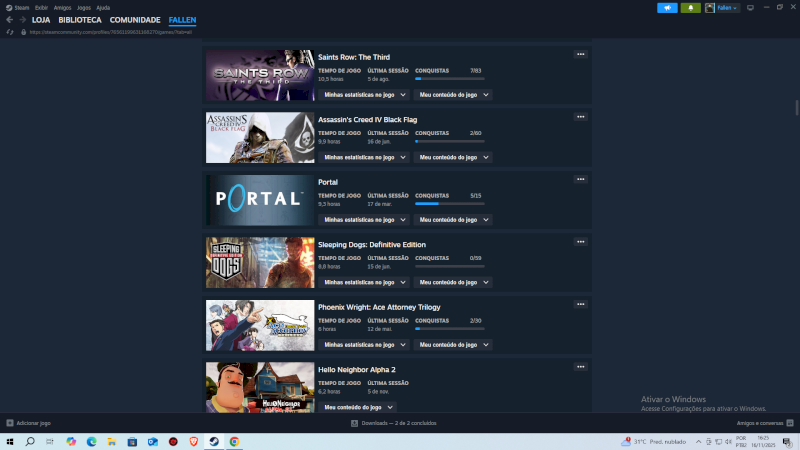
Task: Open the Exibir menu
Action: pyautogui.click(x=41, y=8)
